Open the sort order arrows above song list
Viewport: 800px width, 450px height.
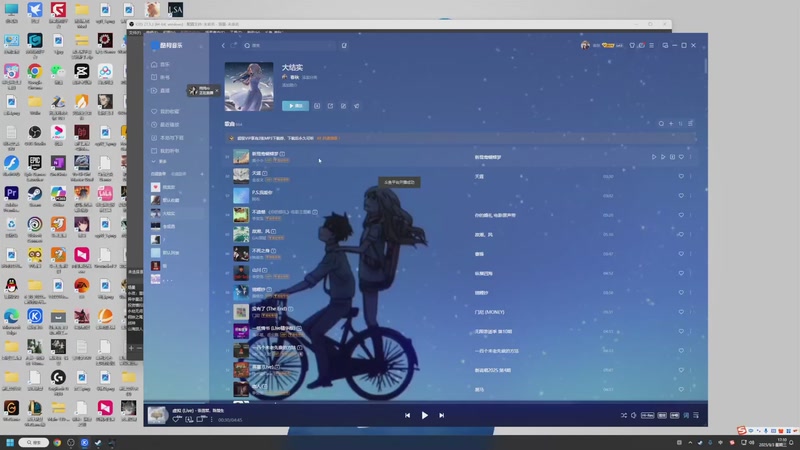coord(680,123)
